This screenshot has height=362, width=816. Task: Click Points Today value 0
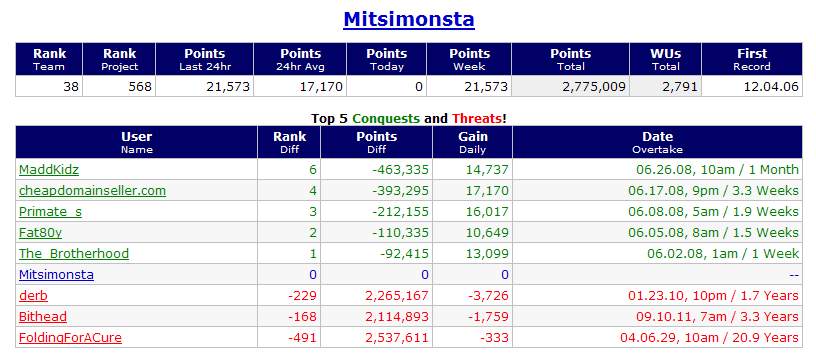(419, 86)
